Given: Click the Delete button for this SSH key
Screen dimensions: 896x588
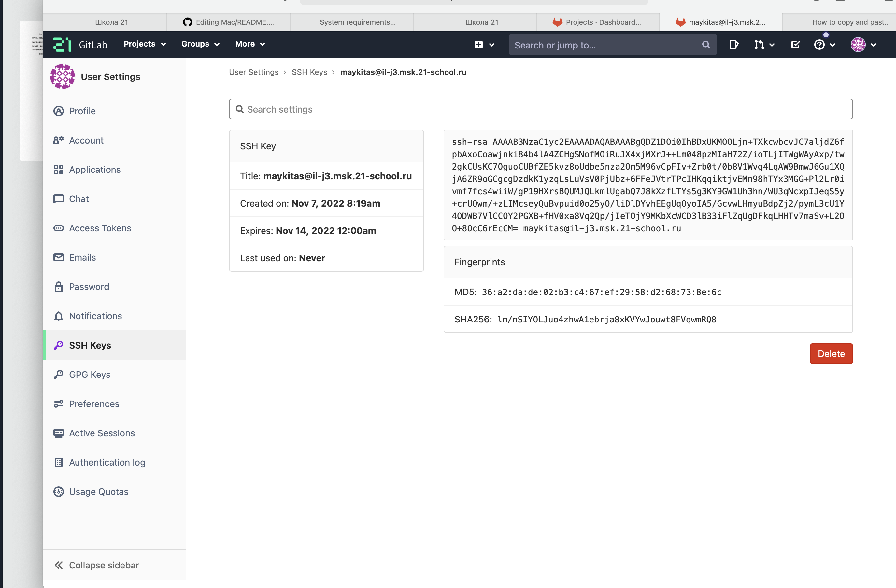Looking at the screenshot, I should coord(831,353).
